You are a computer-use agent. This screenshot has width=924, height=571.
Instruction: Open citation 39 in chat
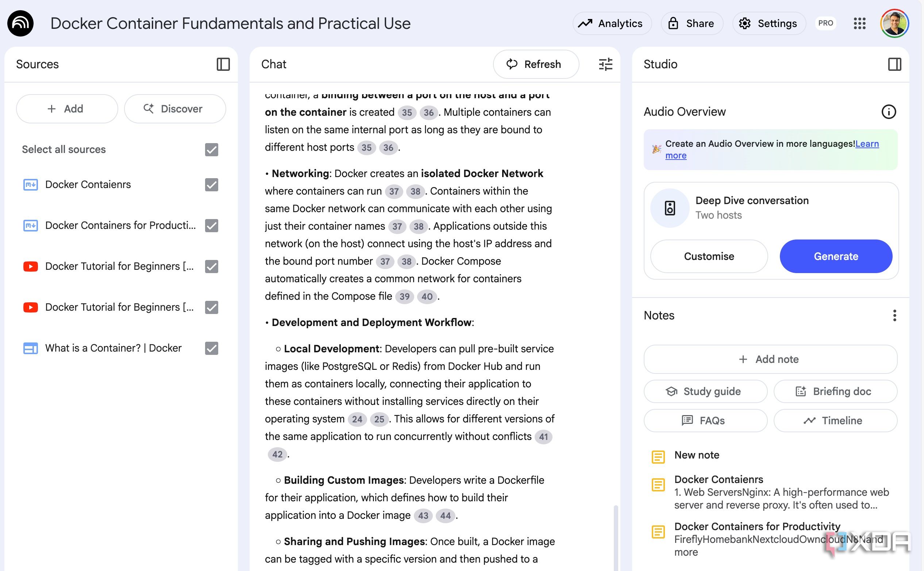click(x=404, y=296)
